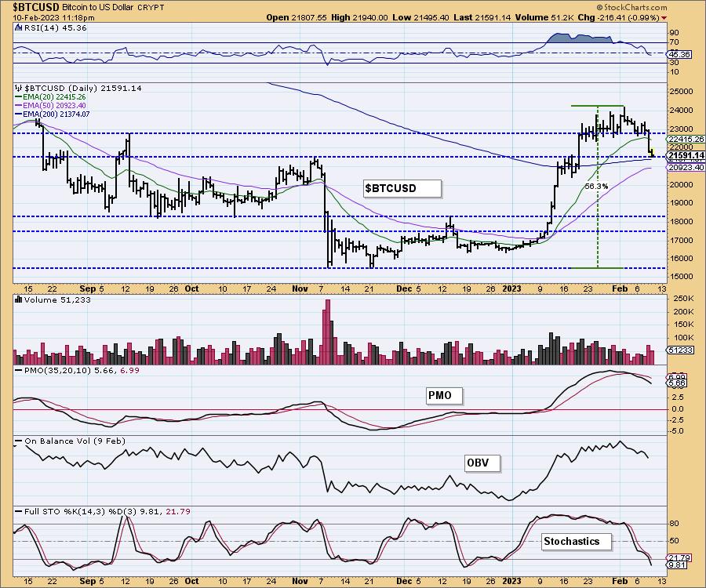Click the EMA(200) 21374.07 legend text

pos(56,114)
